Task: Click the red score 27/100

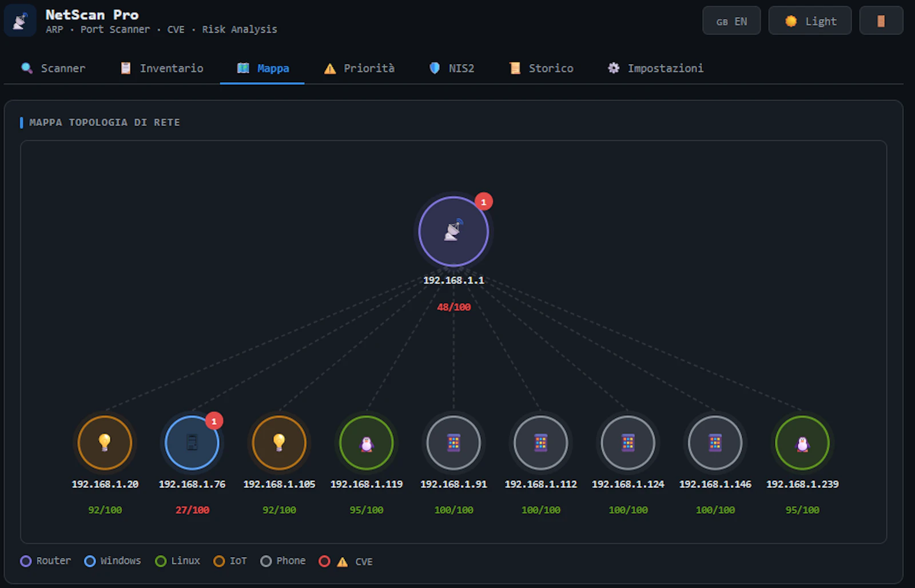Action: click(192, 510)
